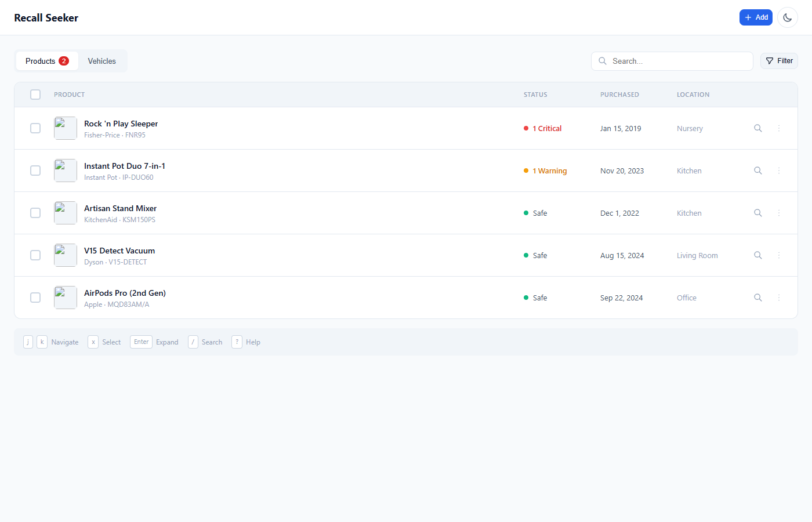Click the Nursery location cell
The height and width of the screenshot is (522, 812).
tap(690, 129)
